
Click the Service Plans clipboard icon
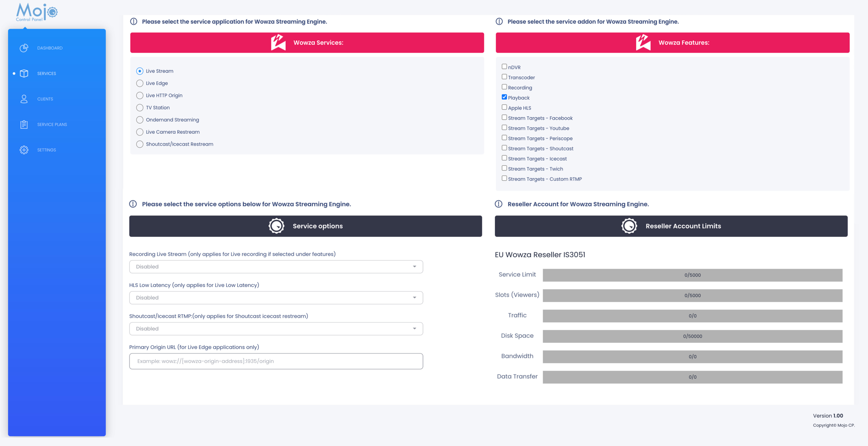[24, 124]
